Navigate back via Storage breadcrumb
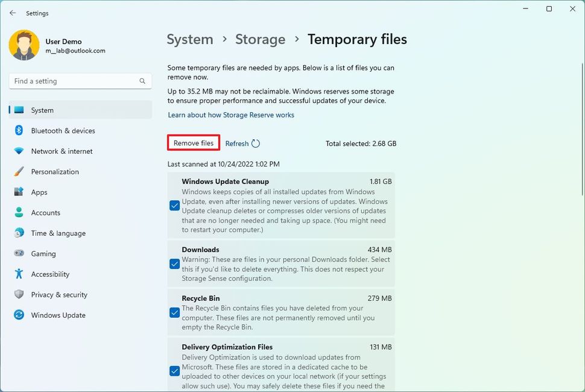The width and height of the screenshot is (585, 392). [260, 39]
